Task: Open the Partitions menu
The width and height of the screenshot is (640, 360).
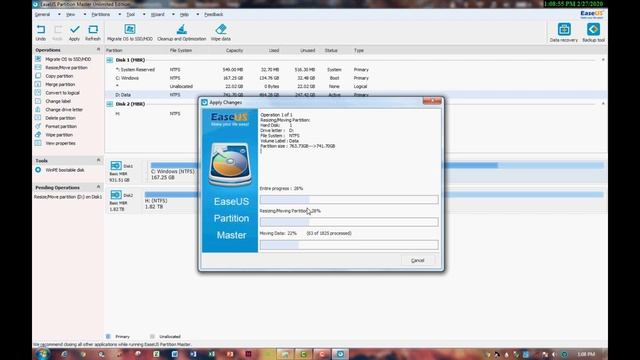Action: [x=101, y=14]
